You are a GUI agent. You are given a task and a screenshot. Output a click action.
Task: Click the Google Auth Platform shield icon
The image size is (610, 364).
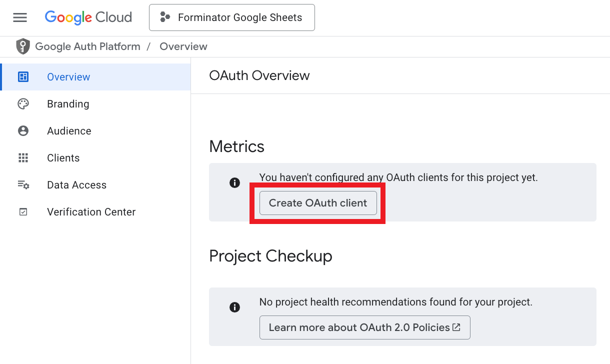[23, 46]
